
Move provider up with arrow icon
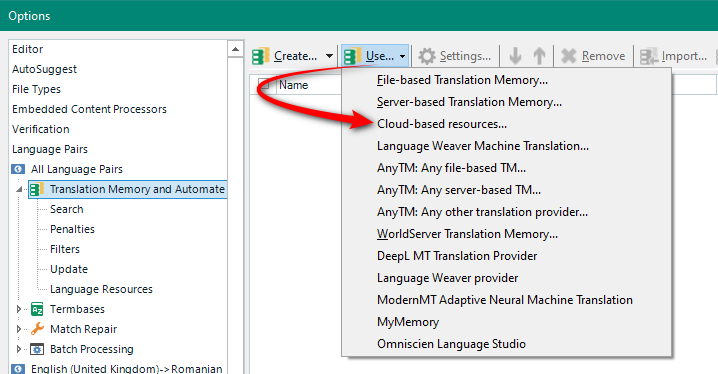[x=539, y=56]
